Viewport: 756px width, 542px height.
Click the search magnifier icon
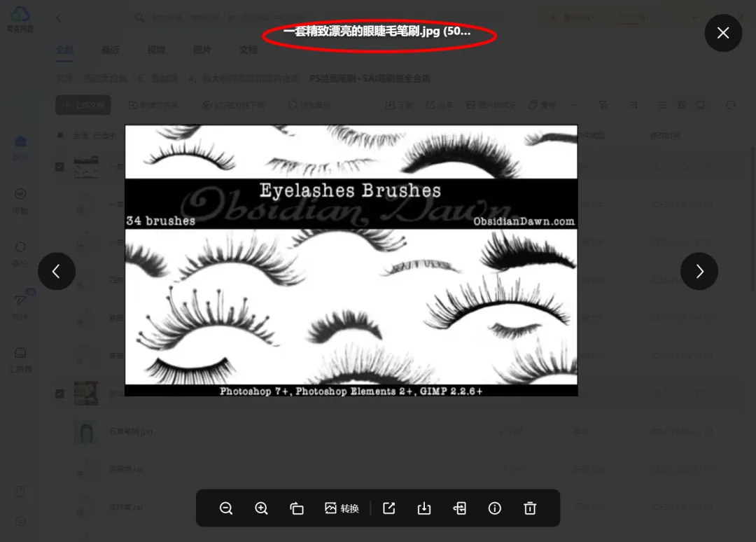point(139,18)
